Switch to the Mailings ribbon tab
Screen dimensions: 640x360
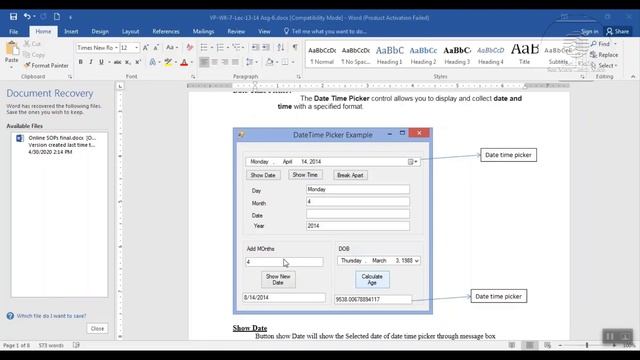[203, 31]
